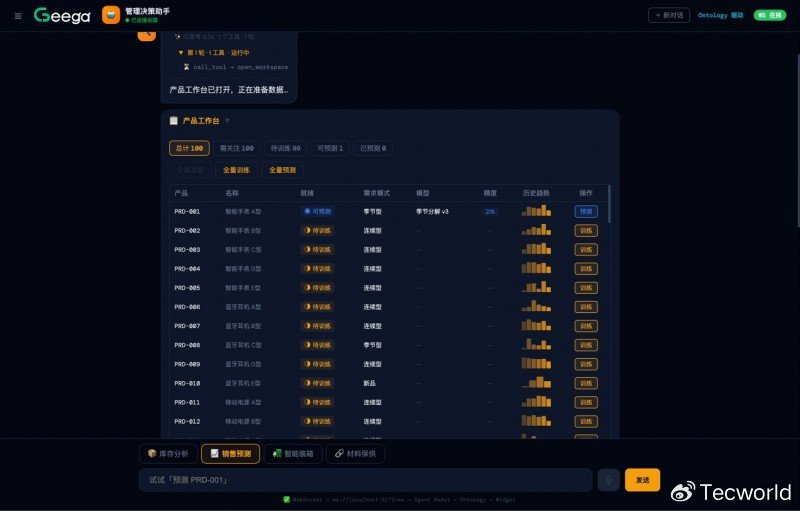Click the 全量训练 button
The height and width of the screenshot is (511, 800).
coord(236,170)
